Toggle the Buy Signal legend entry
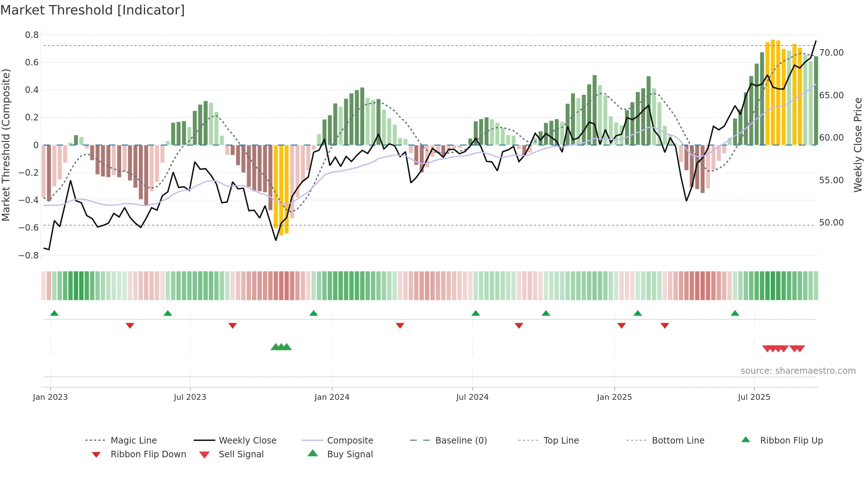 click(340, 454)
